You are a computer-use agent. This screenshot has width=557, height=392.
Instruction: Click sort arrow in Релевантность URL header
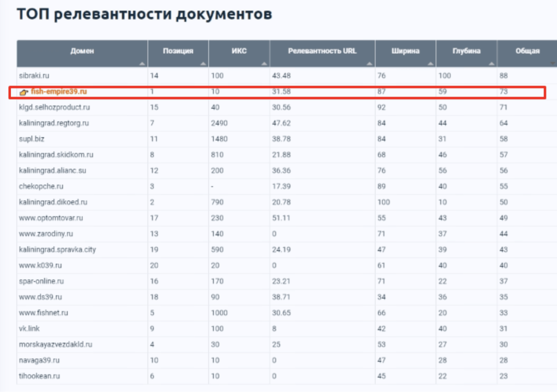(x=370, y=64)
